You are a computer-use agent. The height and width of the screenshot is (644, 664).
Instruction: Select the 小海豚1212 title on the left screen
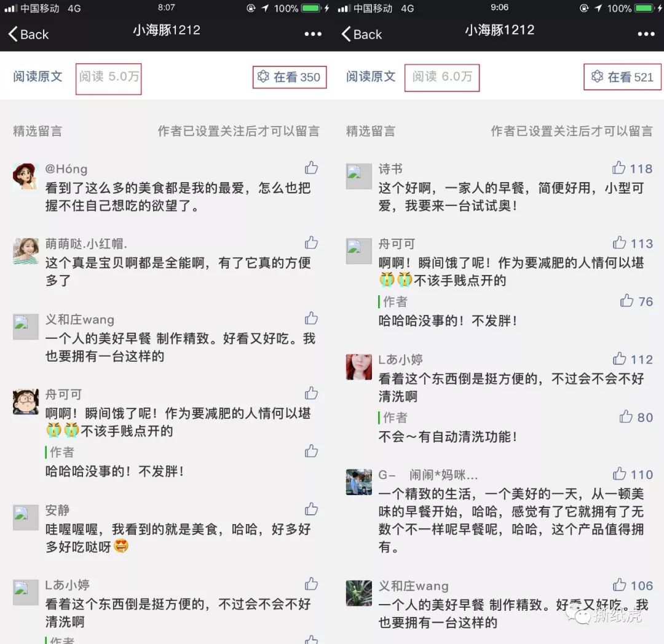(167, 30)
